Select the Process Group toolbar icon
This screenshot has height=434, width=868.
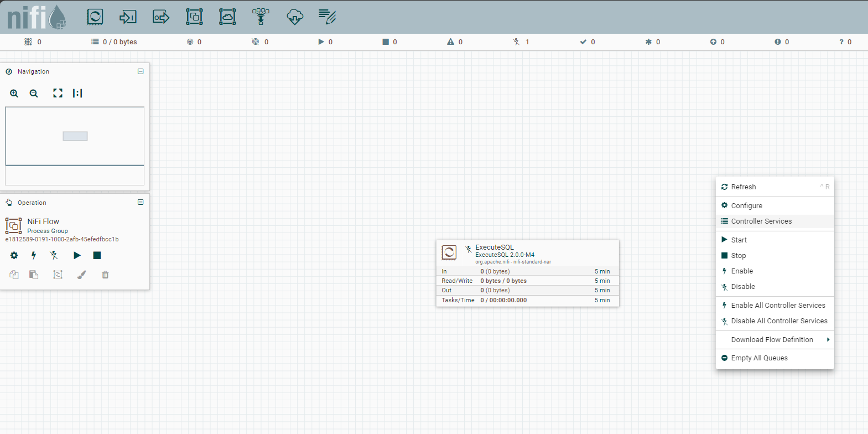click(x=194, y=17)
